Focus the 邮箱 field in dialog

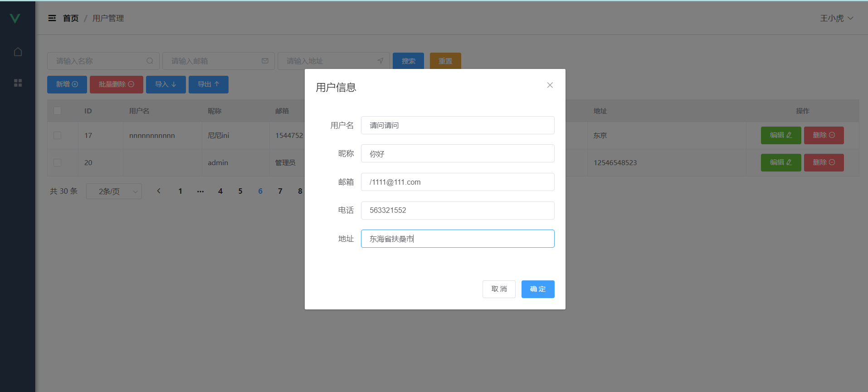point(458,182)
